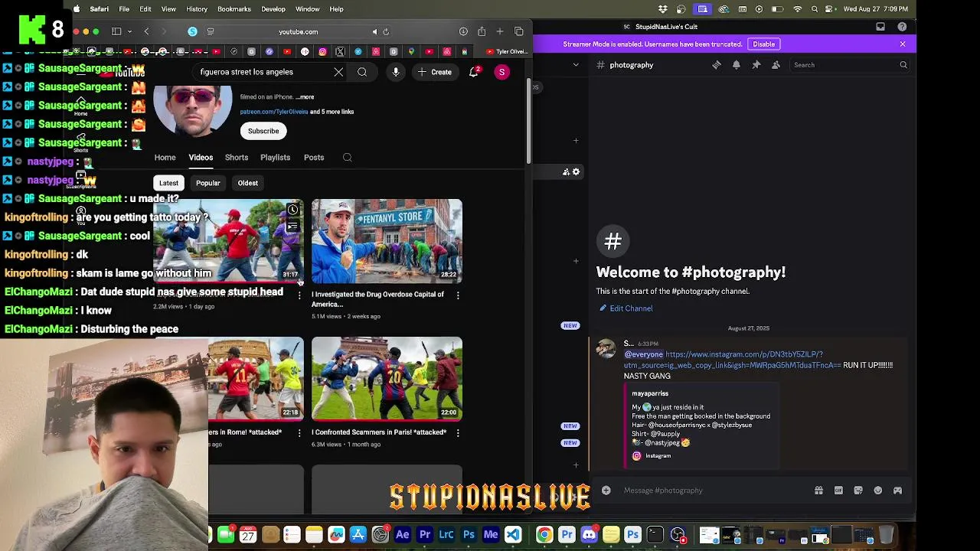Open the YouTube account avatar menu
Viewport: 980px width, 551px height.
point(501,72)
